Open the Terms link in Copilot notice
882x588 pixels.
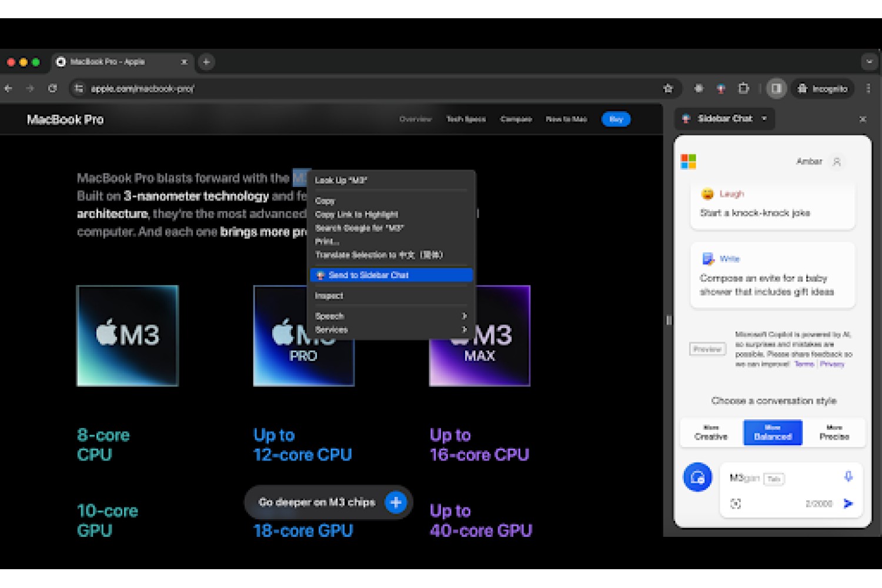click(x=804, y=364)
